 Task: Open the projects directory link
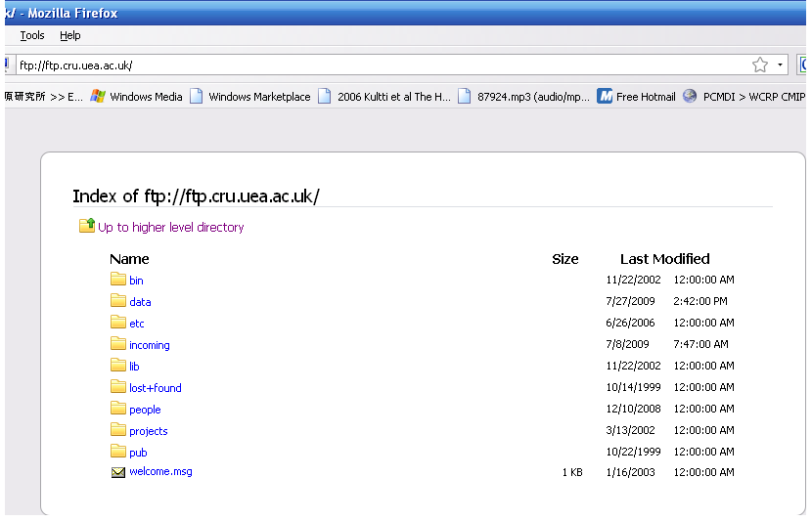pos(148,431)
